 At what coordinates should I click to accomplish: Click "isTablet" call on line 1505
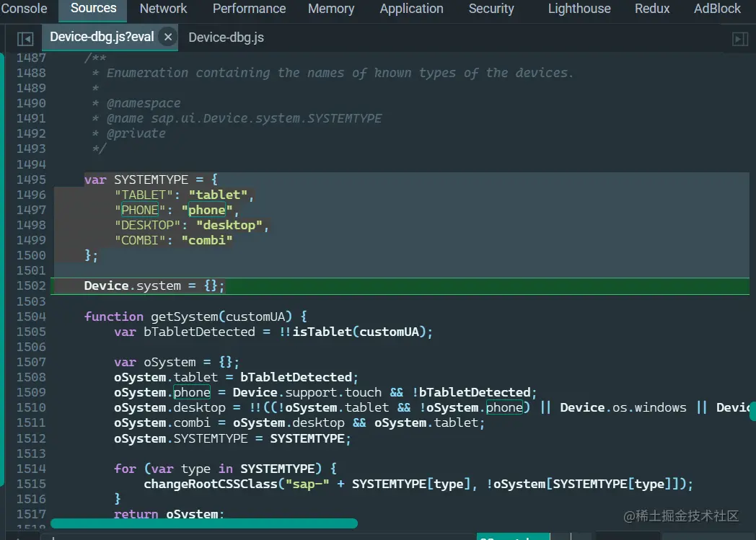pos(322,332)
